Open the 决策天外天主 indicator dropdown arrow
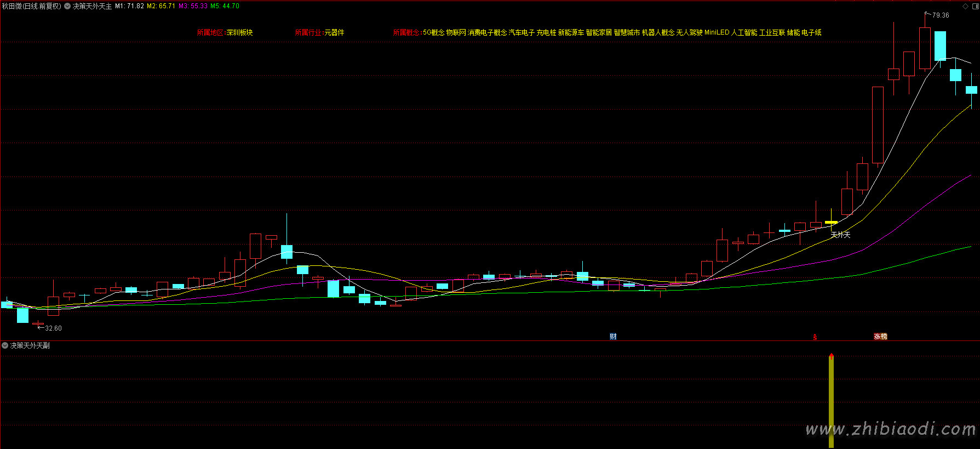The width and height of the screenshot is (980, 449). (67, 7)
